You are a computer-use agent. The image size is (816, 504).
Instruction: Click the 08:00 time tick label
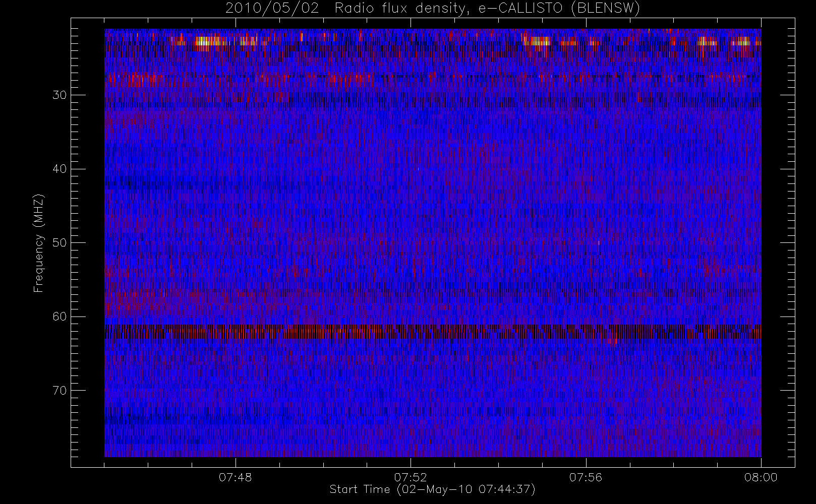761,477
